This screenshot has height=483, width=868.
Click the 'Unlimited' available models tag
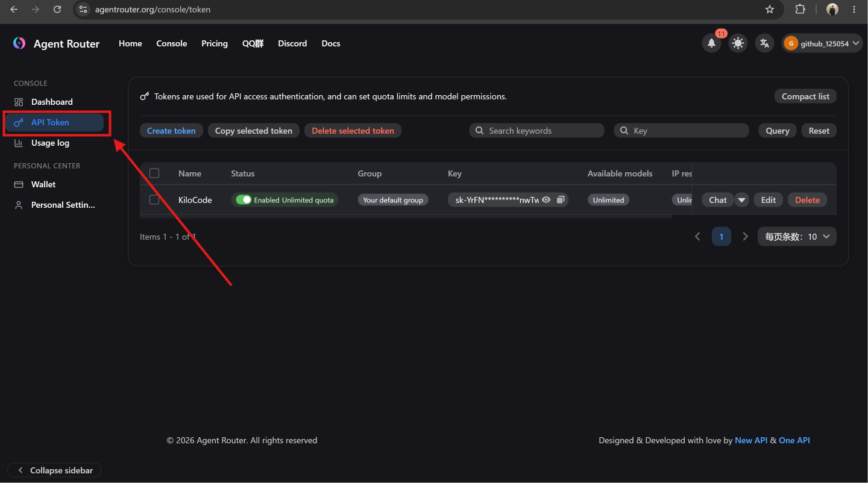tap(608, 200)
